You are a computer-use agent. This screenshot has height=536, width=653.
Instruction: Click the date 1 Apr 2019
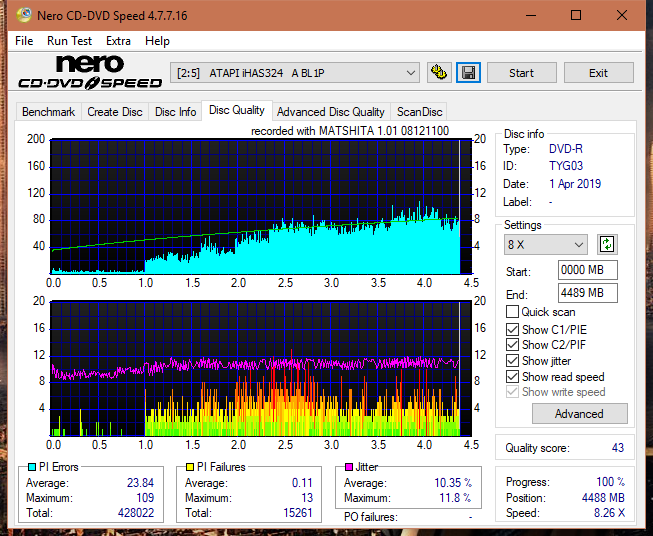coord(575,184)
